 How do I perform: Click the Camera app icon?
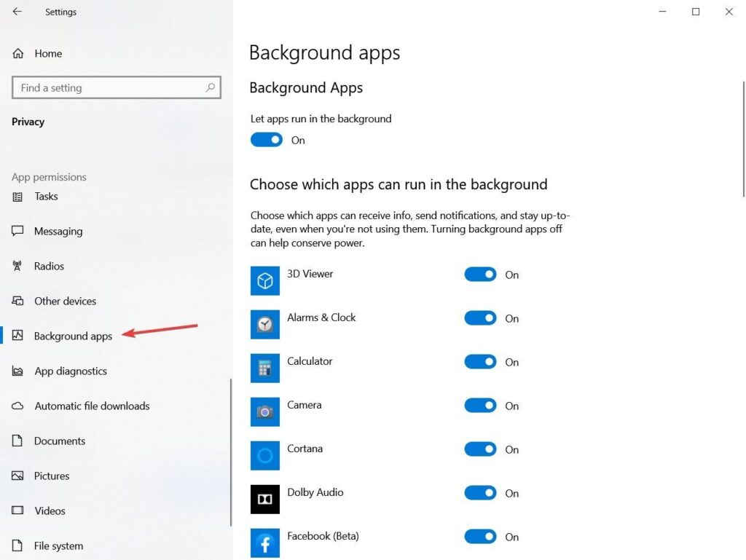[x=265, y=411]
